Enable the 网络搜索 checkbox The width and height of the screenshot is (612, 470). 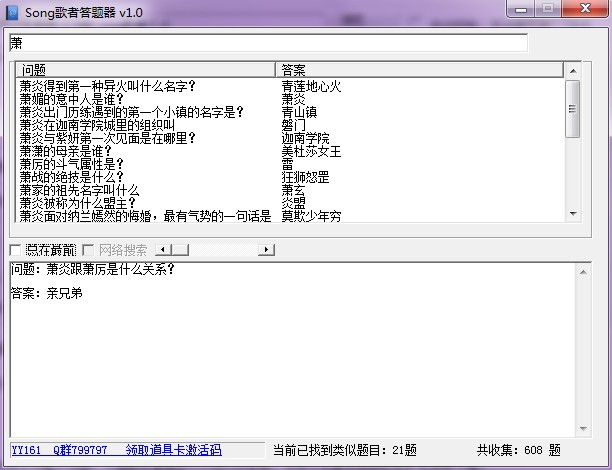pos(88,249)
